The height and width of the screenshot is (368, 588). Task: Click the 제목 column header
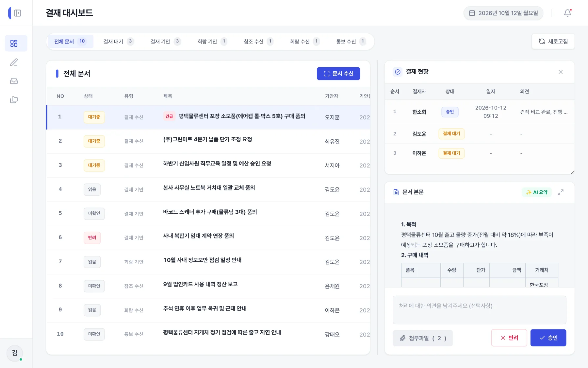tap(168, 96)
